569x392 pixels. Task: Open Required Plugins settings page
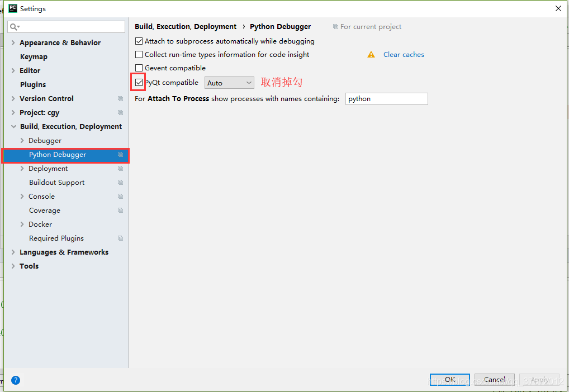[x=56, y=238]
